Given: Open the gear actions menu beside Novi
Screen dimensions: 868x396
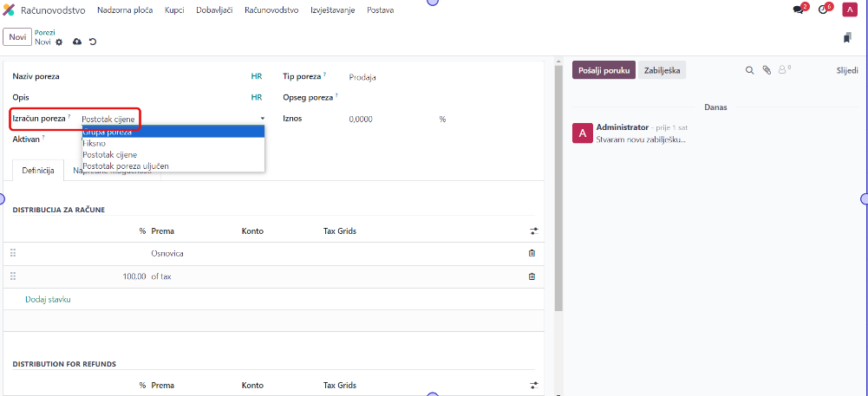Looking at the screenshot, I should pos(60,42).
